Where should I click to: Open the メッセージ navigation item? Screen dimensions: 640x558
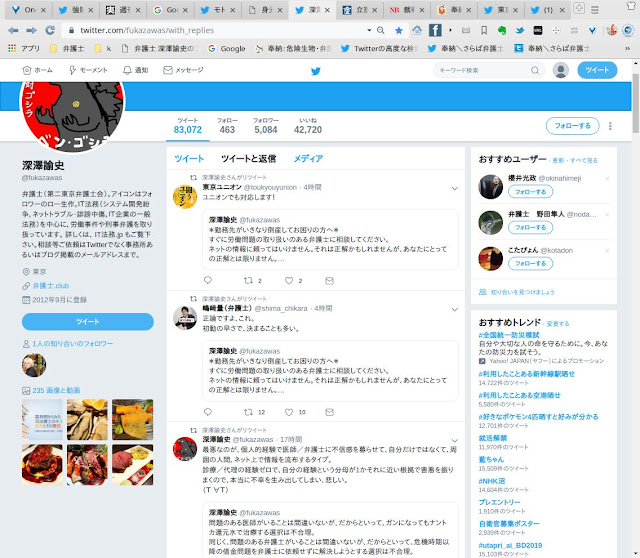183,70
